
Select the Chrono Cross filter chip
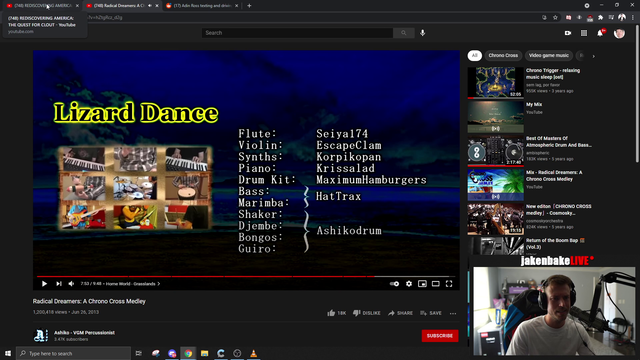(x=503, y=56)
